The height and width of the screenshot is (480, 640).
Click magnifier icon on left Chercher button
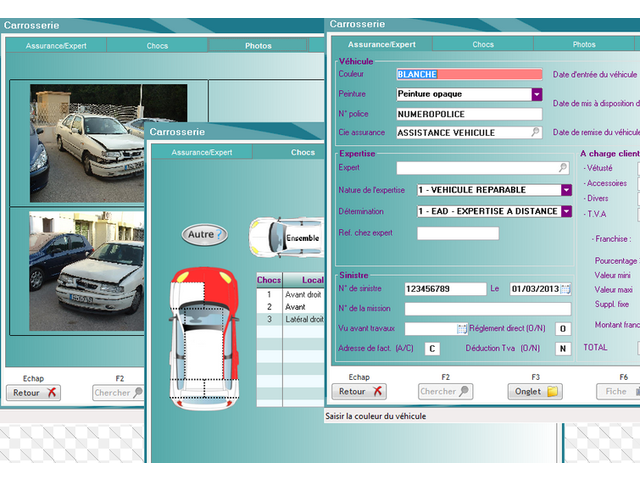(138, 392)
